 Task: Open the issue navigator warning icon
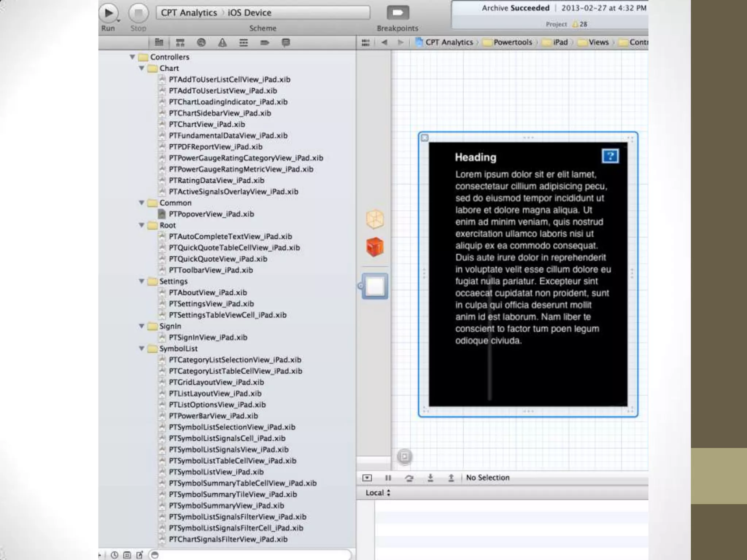point(222,43)
